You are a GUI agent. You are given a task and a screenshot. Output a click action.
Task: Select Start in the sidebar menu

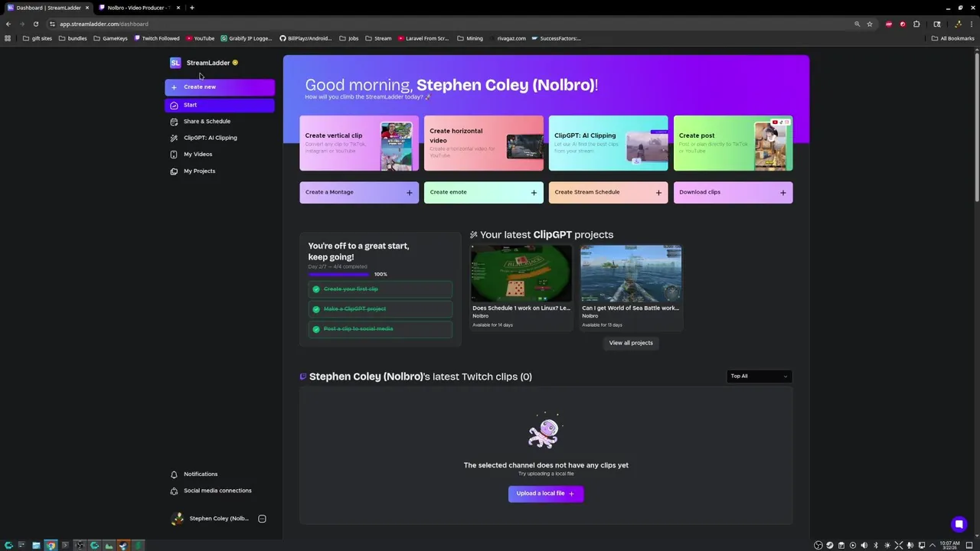pos(220,105)
